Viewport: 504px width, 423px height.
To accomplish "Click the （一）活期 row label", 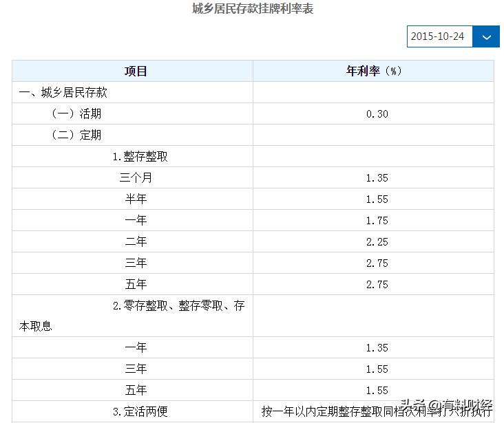I will 77,113.
